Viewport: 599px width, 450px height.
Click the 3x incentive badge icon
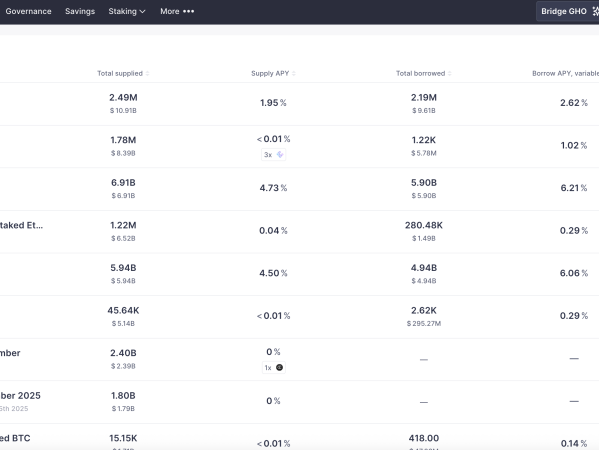pyautogui.click(x=280, y=155)
